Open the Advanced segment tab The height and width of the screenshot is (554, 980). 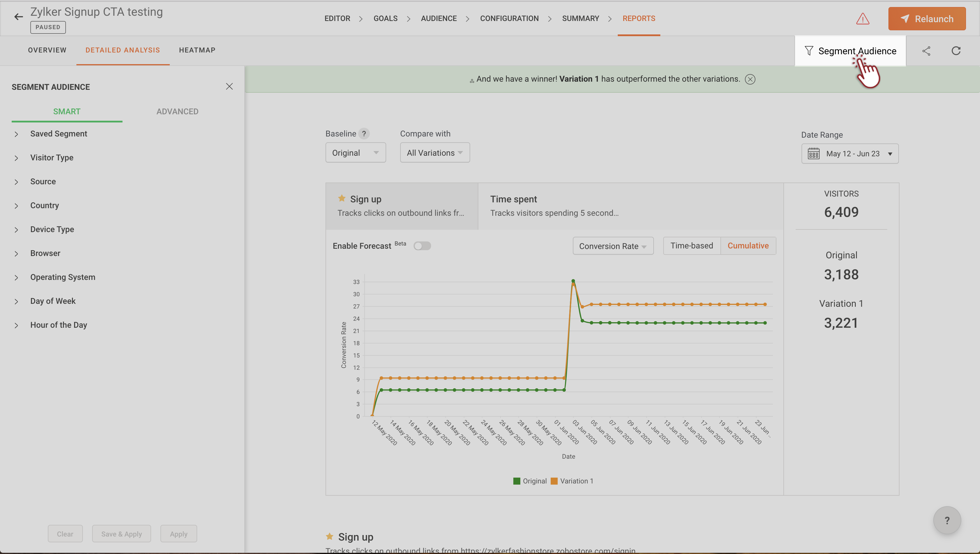click(177, 111)
